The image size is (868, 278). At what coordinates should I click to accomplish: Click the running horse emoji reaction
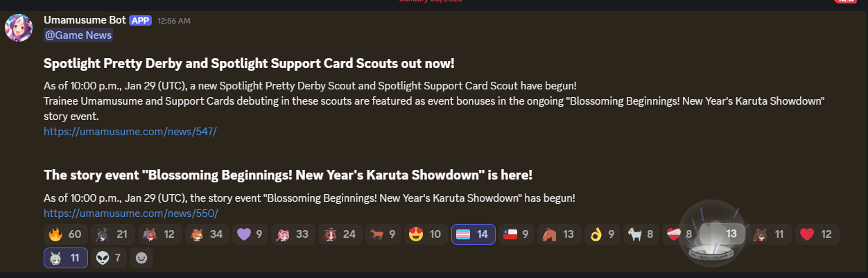383,234
